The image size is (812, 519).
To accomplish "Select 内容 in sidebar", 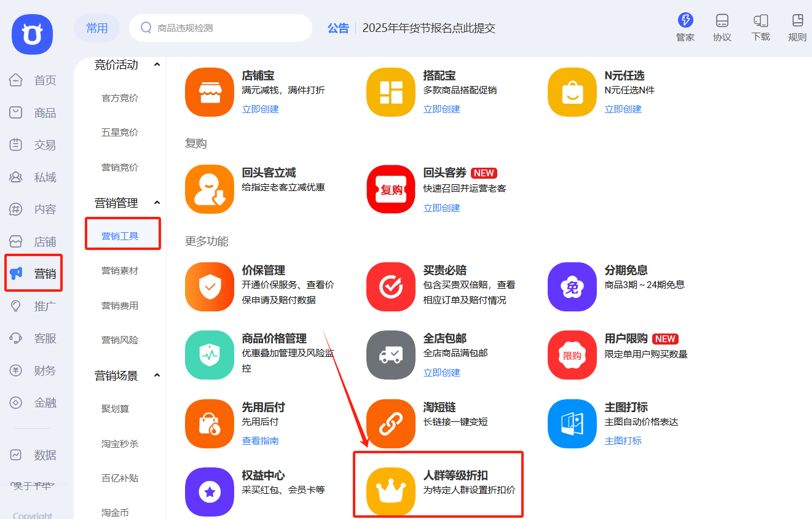I will tap(33, 209).
